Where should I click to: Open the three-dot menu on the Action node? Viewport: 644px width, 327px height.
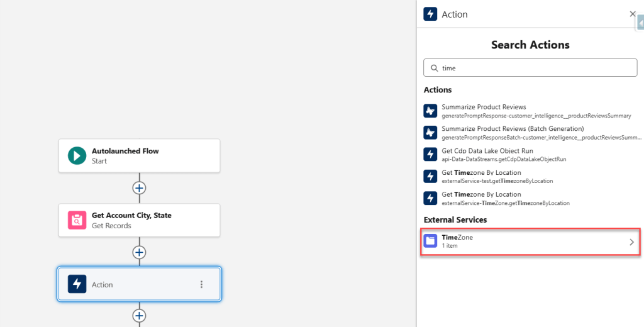[201, 284]
